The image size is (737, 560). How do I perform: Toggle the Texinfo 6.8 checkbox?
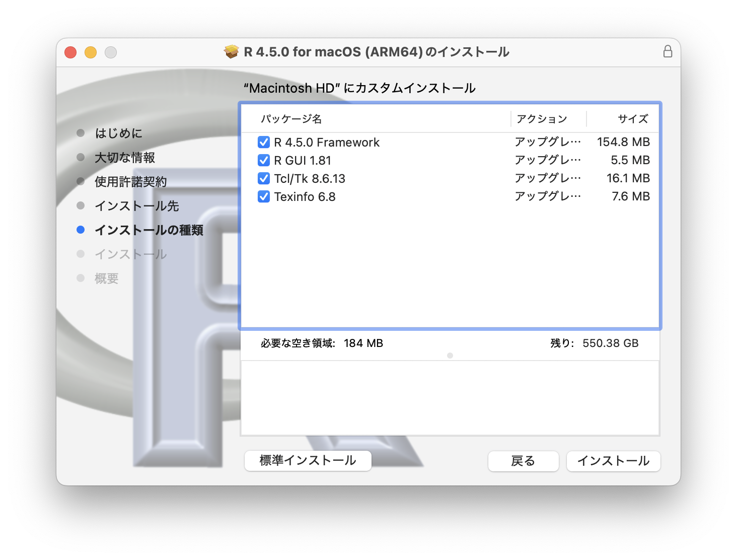pyautogui.click(x=264, y=197)
